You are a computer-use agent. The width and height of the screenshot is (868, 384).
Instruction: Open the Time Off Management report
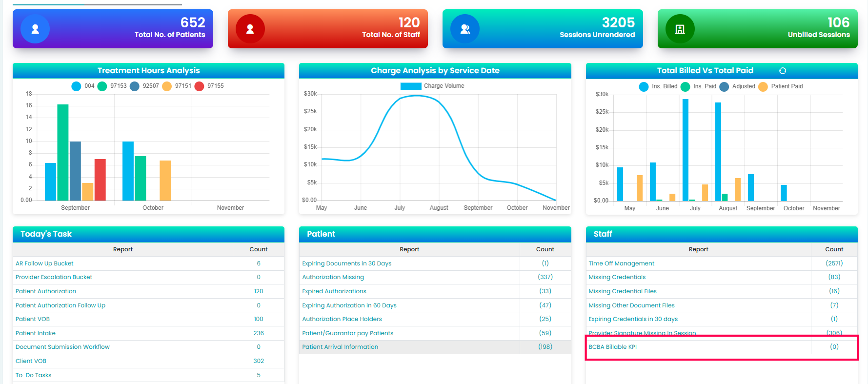point(622,263)
